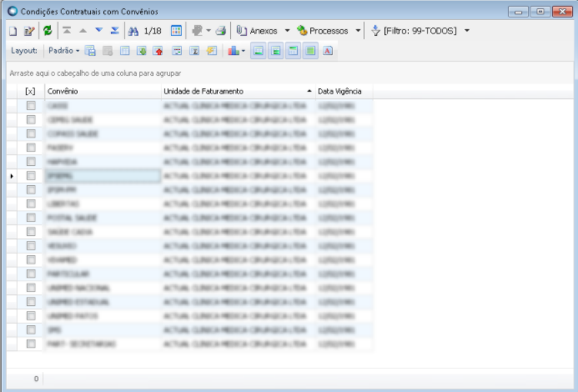Click the red letter A font icon
Screen dimensions: 578x392
(328, 51)
